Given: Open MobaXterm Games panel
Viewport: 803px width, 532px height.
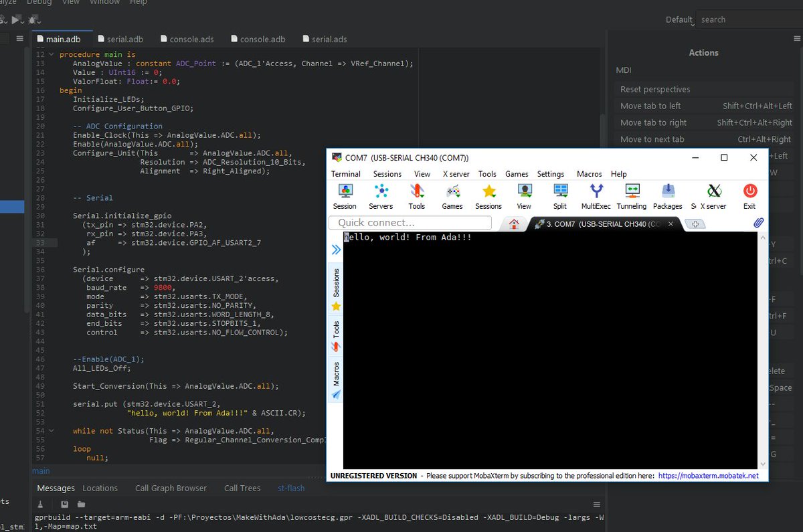Looking at the screenshot, I should coord(452,195).
